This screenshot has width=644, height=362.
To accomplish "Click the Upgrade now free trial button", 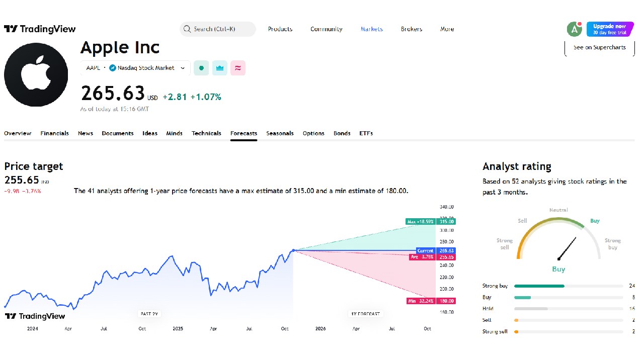I will [610, 29].
